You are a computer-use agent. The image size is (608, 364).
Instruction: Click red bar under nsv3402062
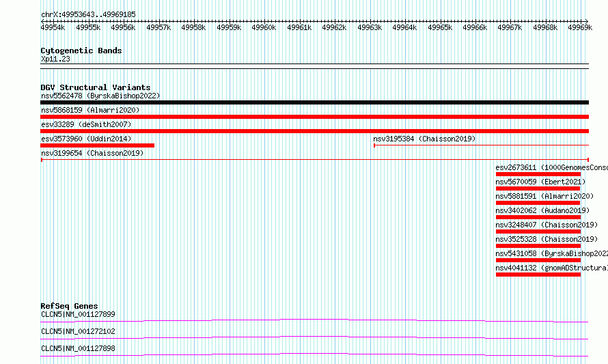(538, 217)
